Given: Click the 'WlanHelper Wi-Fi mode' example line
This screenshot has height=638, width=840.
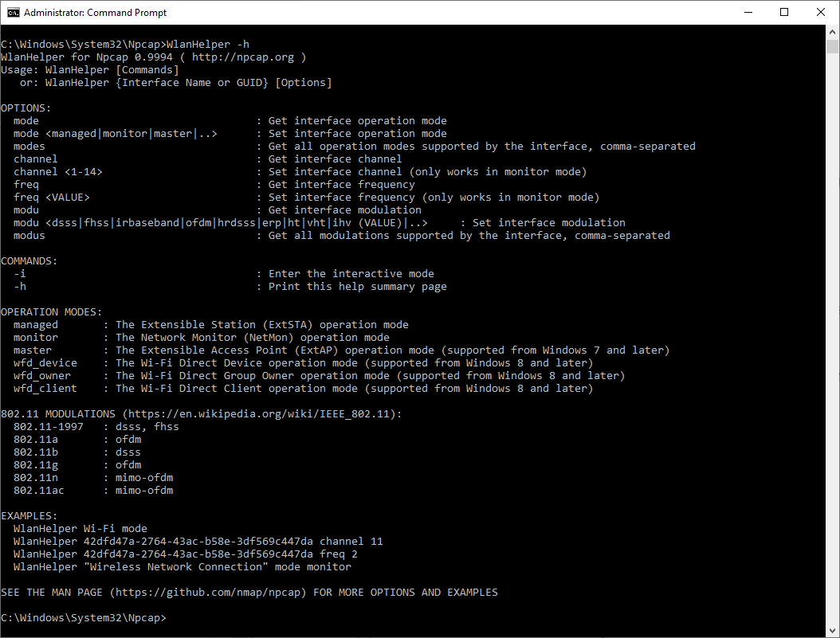Looking at the screenshot, I should [80, 529].
